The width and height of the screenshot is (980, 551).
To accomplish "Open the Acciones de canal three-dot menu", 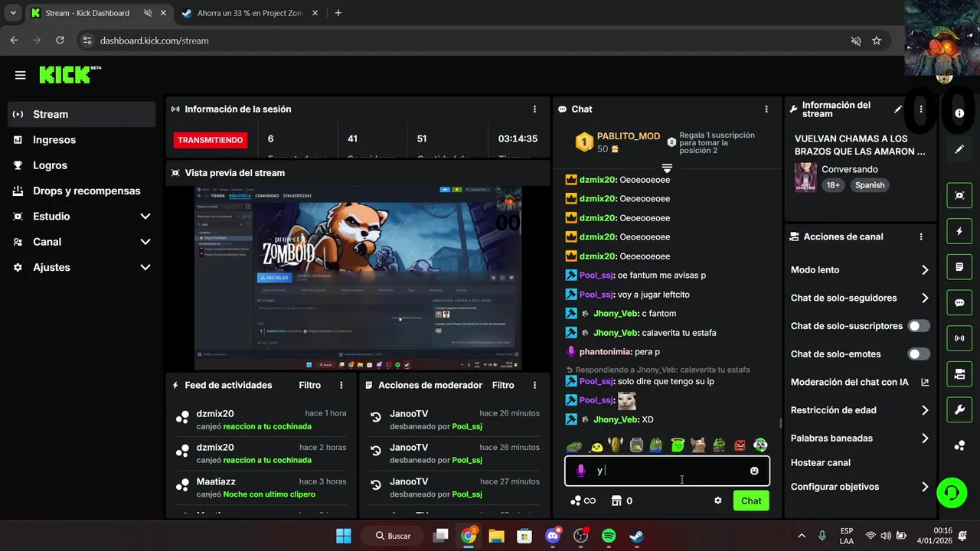I will (921, 237).
